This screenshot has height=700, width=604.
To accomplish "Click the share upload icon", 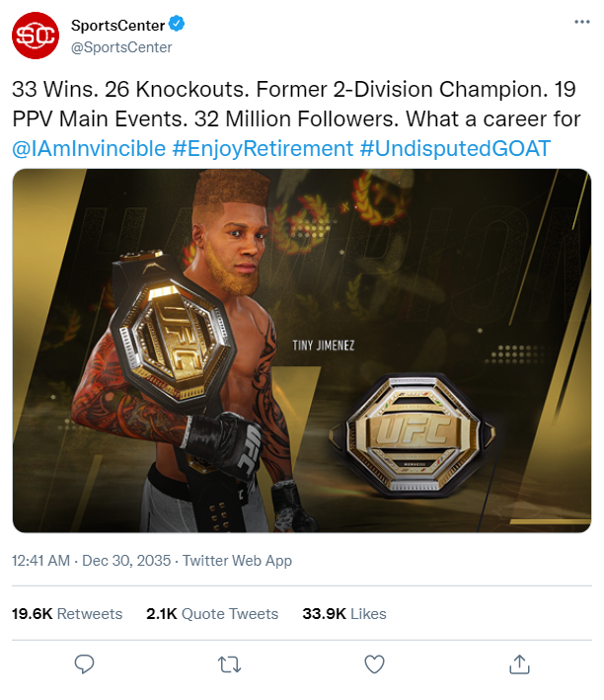I will coord(519,663).
